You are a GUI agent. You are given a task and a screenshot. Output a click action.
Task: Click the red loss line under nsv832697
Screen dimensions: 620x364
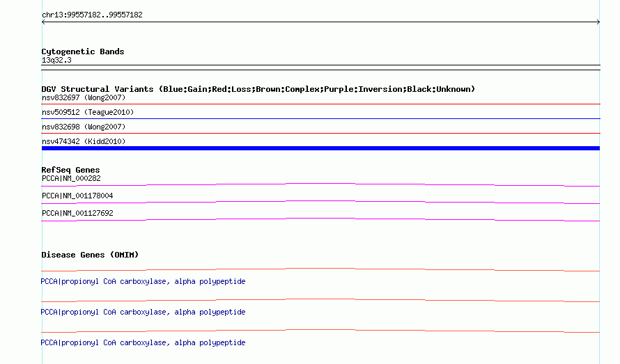tap(320, 104)
